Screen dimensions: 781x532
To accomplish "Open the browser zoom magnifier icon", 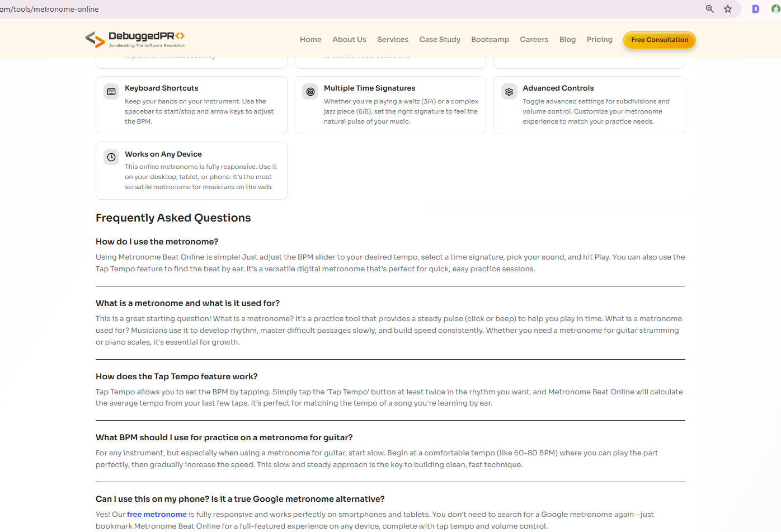I will (x=710, y=9).
